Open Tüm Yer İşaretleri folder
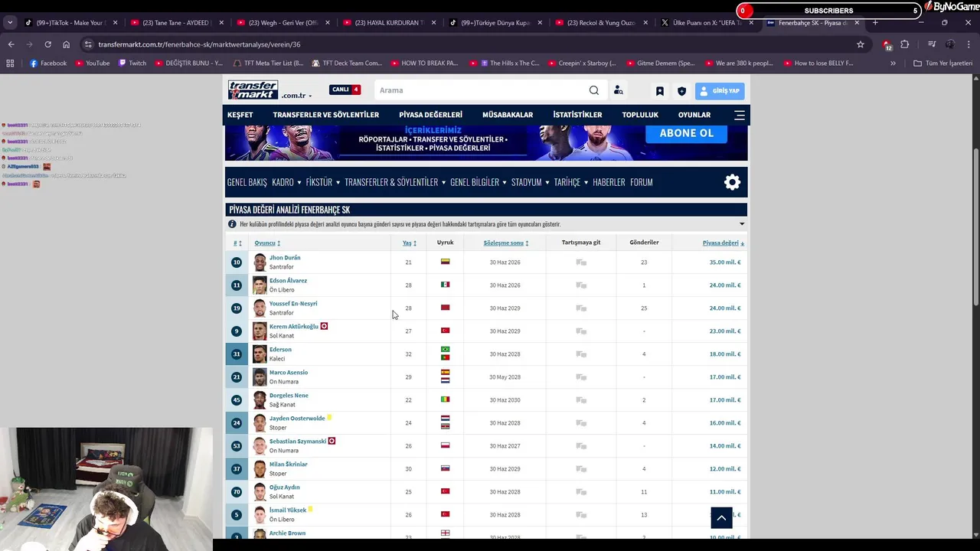The width and height of the screenshot is (980, 551). (x=943, y=64)
